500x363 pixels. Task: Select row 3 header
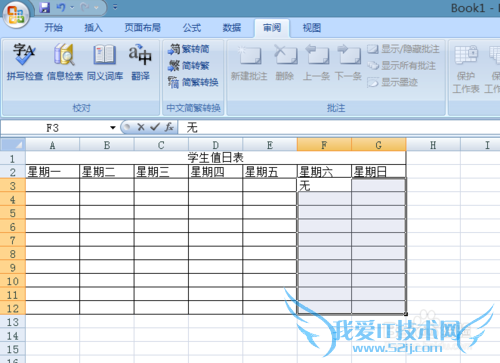tap(13, 186)
